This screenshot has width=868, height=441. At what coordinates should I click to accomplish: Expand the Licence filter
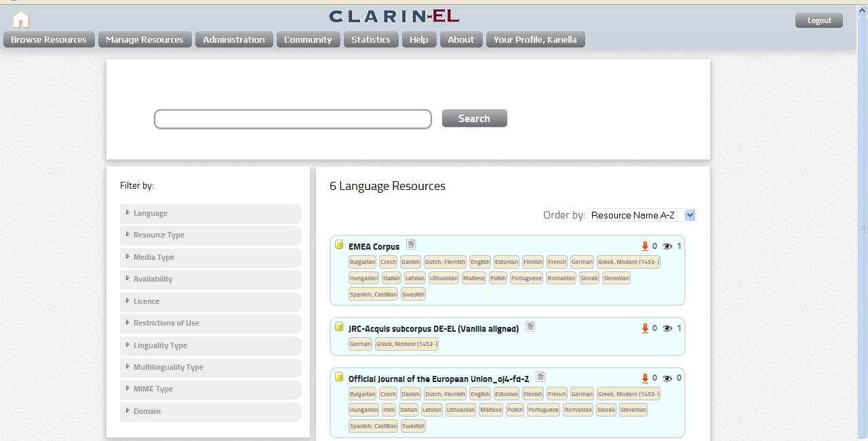tap(211, 301)
